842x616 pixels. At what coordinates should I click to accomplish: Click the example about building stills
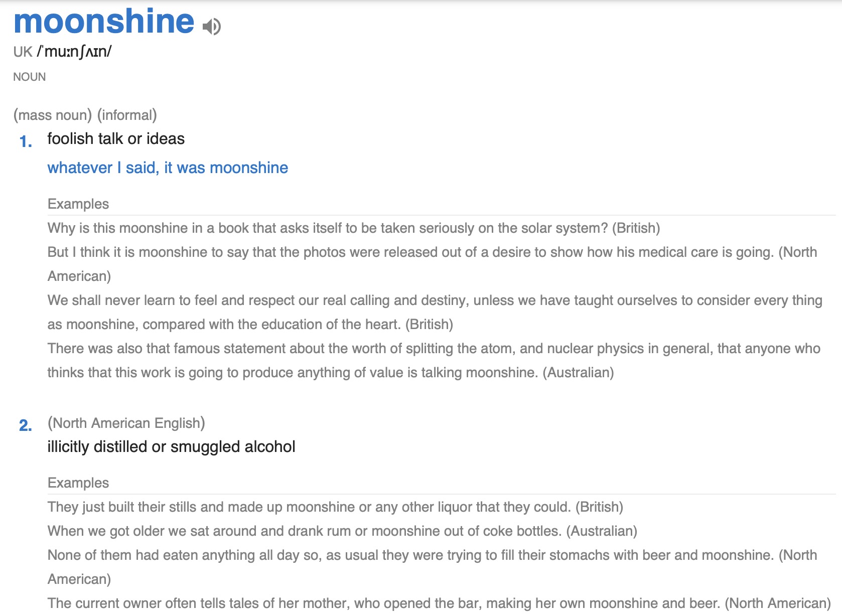click(335, 507)
